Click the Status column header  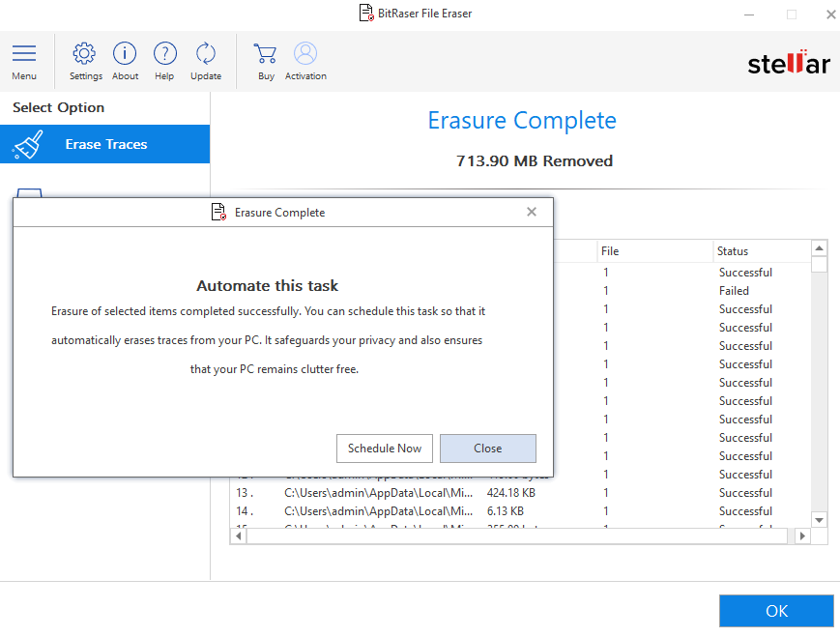763,251
